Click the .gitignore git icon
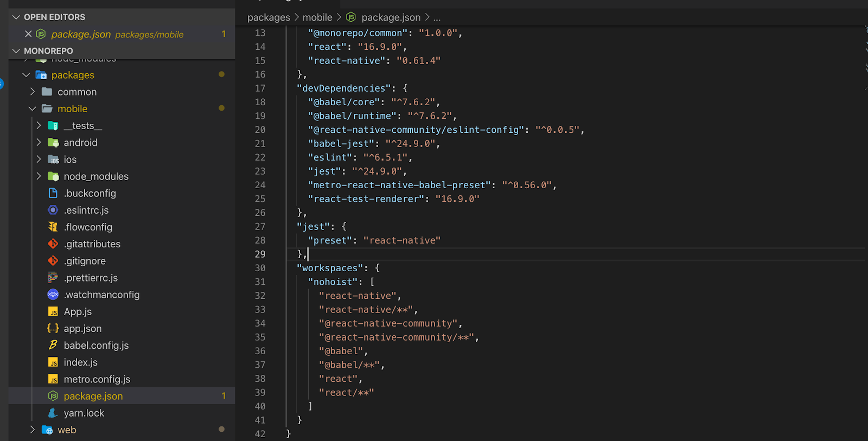The image size is (868, 441). coord(53,260)
